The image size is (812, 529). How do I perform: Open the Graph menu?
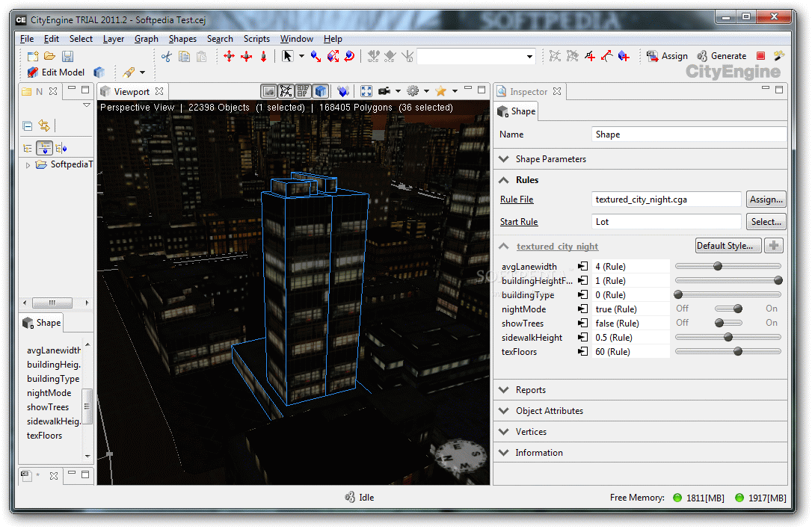pos(147,39)
